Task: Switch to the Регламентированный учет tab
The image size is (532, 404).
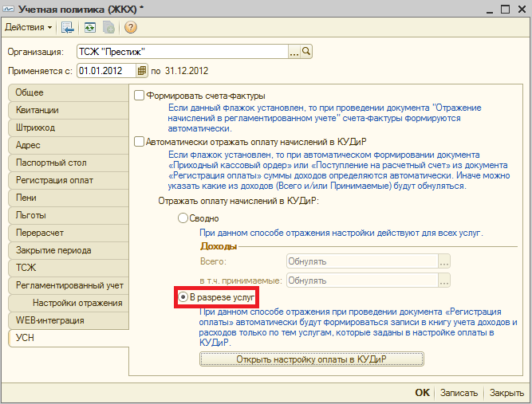Action: (69, 285)
